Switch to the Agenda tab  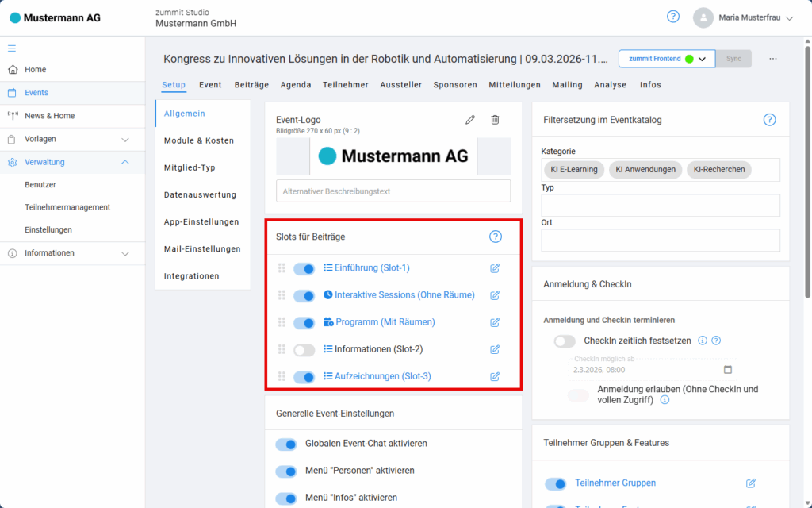pos(296,85)
